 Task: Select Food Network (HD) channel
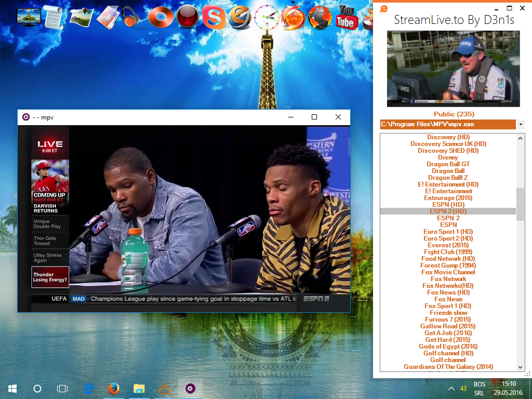[x=448, y=259]
